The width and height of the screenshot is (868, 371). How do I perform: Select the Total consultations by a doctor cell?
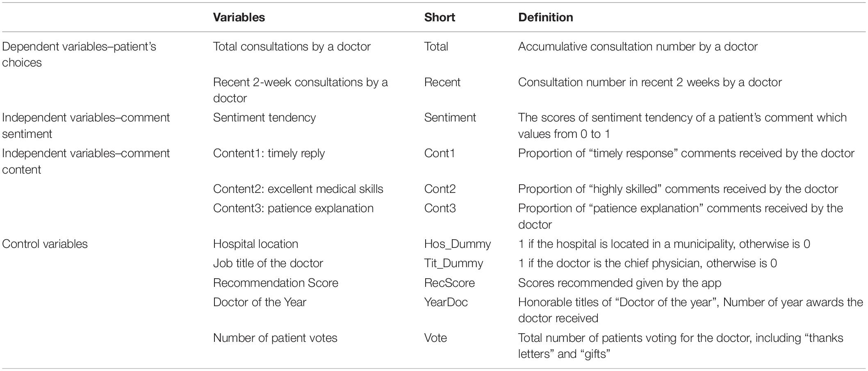tap(292, 46)
